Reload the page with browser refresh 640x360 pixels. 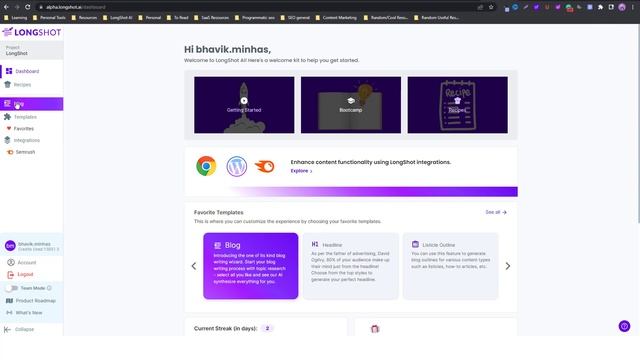click(27, 7)
